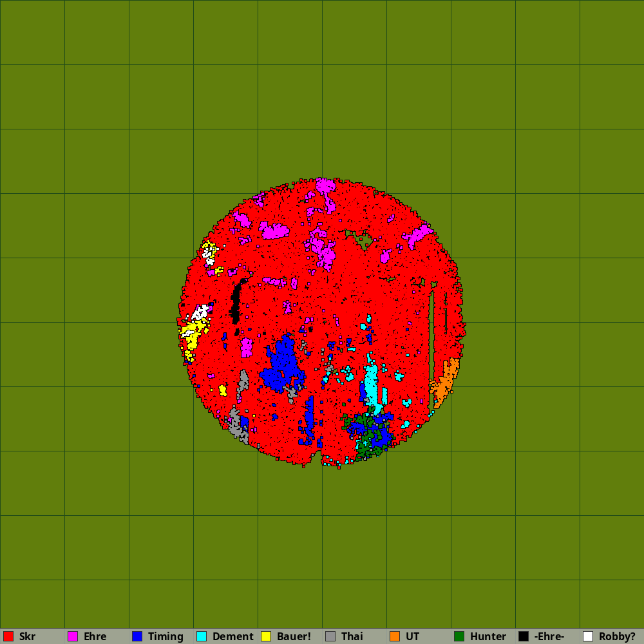Click the Skr label in the legend
The height and width of the screenshot is (644, 644).
27,636
